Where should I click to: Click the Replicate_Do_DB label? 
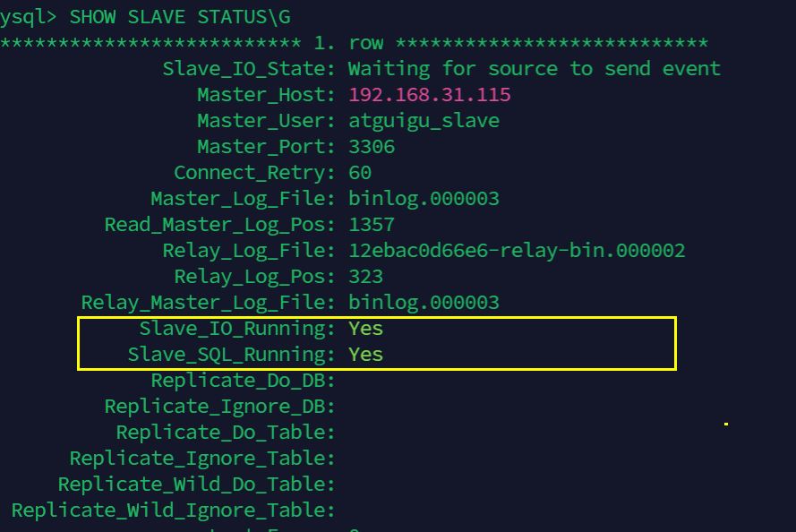pyautogui.click(x=243, y=381)
